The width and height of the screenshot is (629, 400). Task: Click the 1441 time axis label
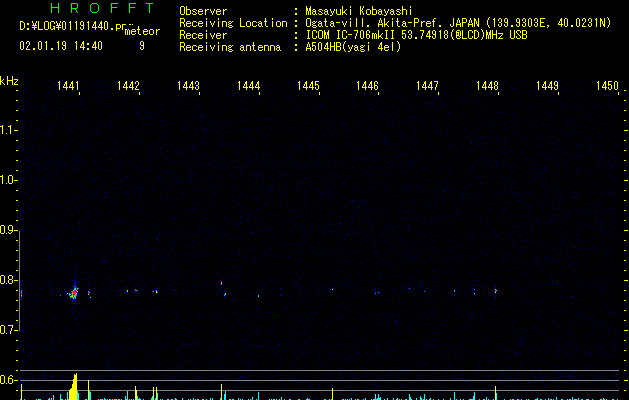tap(68, 85)
